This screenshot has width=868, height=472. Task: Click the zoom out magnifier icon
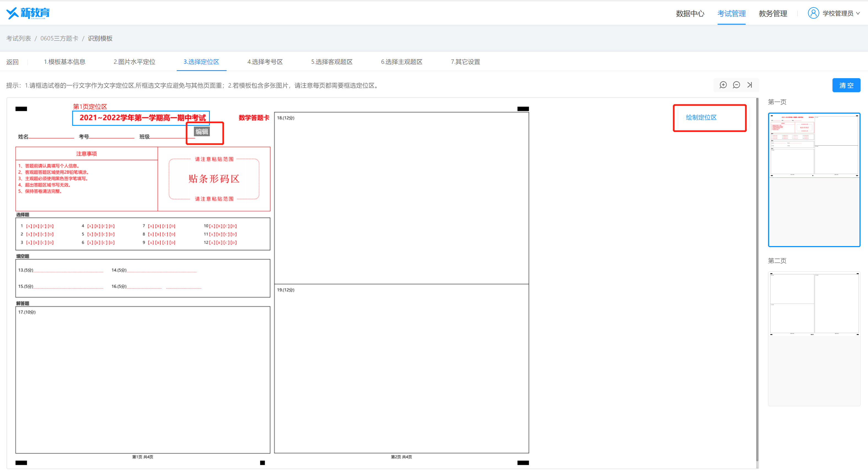(x=736, y=85)
